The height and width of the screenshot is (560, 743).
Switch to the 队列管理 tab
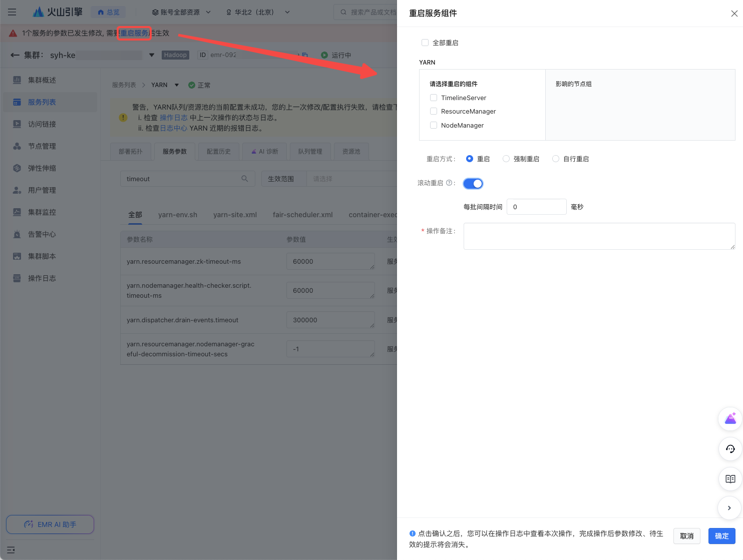310,151
